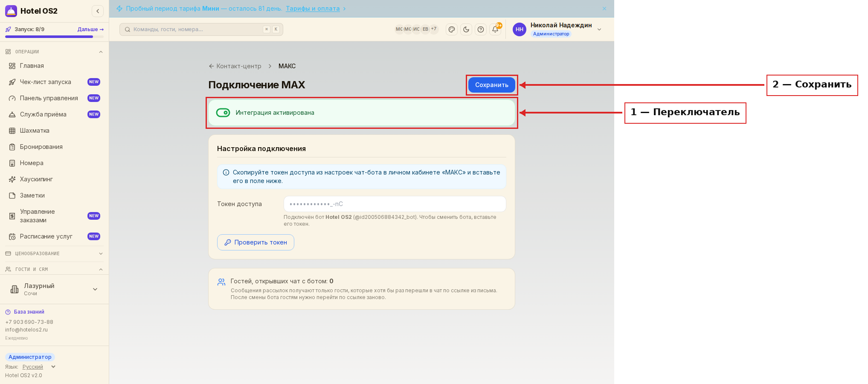The image size is (868, 384).
Task: Open Тарифы и оплата link
Action: point(313,9)
